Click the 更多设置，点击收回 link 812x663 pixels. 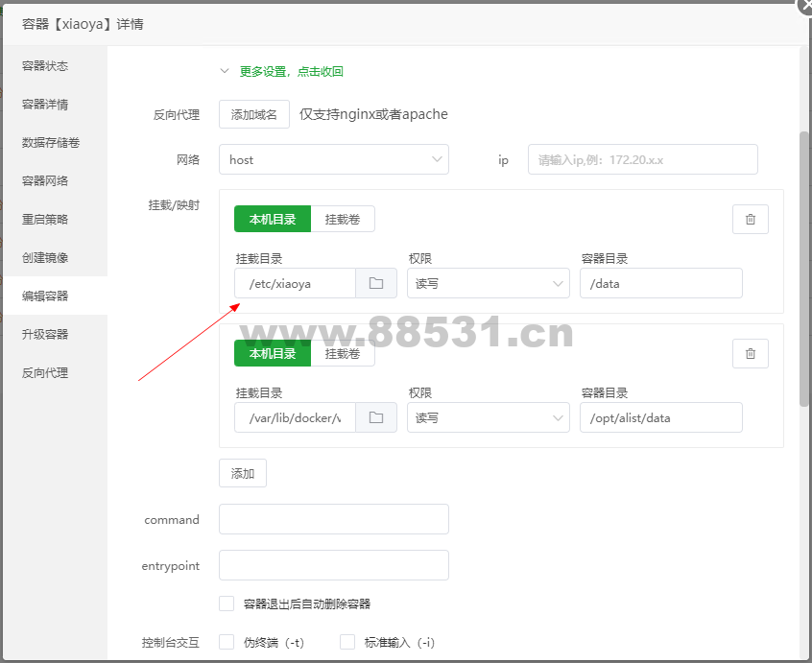(291, 71)
